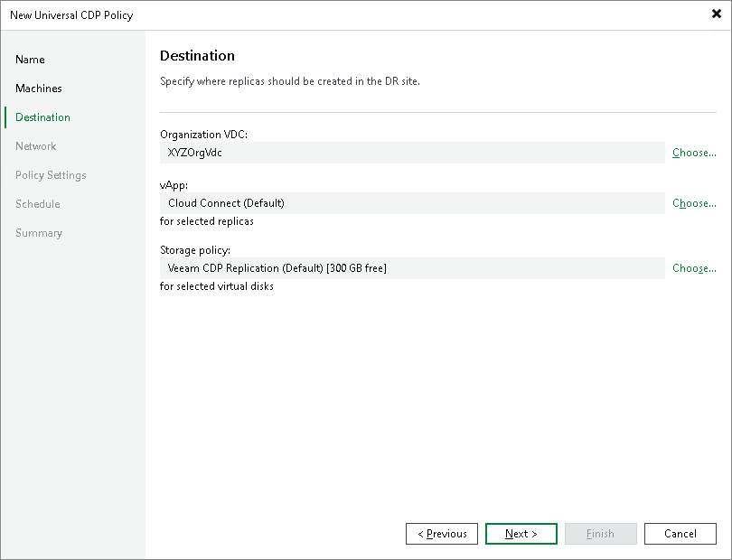732x560 pixels.
Task: Go to the Name wizard step
Action: 30,59
